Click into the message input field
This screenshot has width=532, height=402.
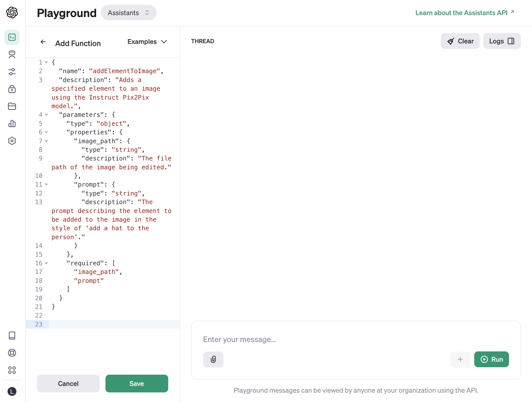pos(356,339)
